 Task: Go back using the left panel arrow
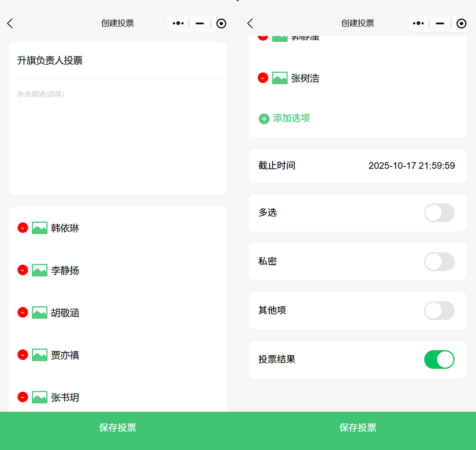coord(10,23)
